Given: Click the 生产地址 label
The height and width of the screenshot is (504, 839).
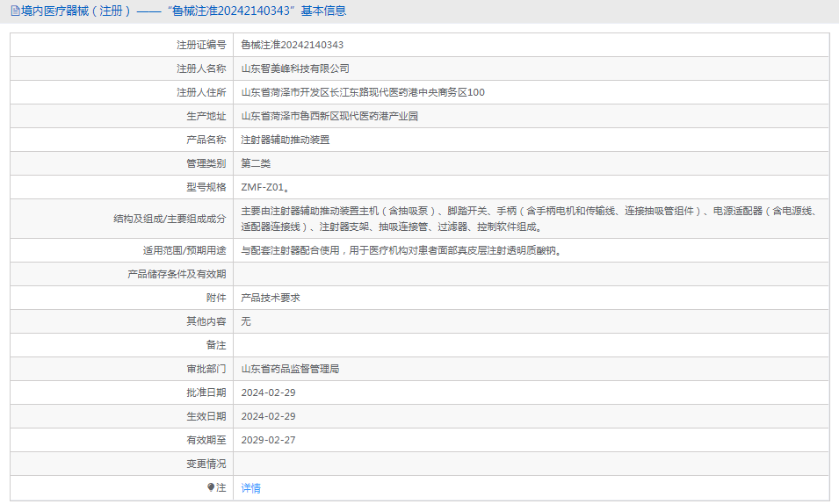Looking at the screenshot, I should pos(206,116).
